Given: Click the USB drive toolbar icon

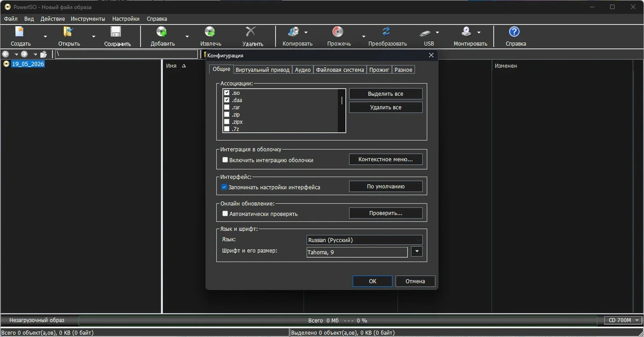Looking at the screenshot, I should click(426, 33).
